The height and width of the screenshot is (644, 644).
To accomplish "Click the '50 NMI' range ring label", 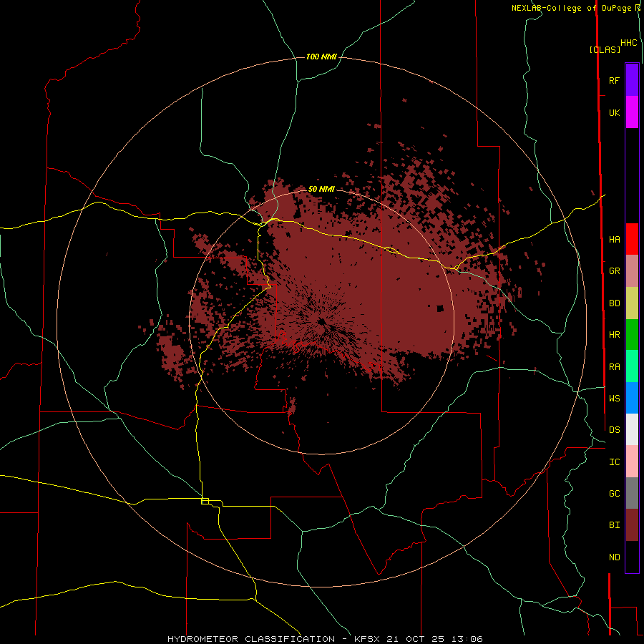I will pos(321,189).
